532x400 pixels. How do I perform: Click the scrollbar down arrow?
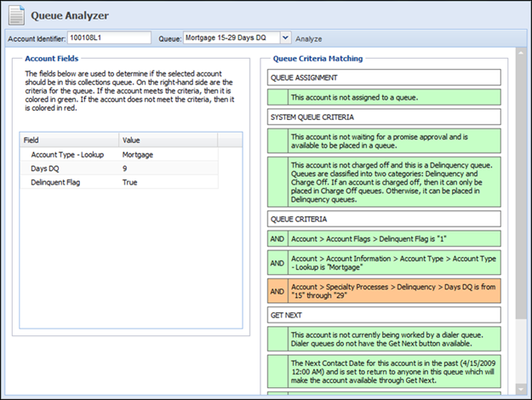(520, 389)
